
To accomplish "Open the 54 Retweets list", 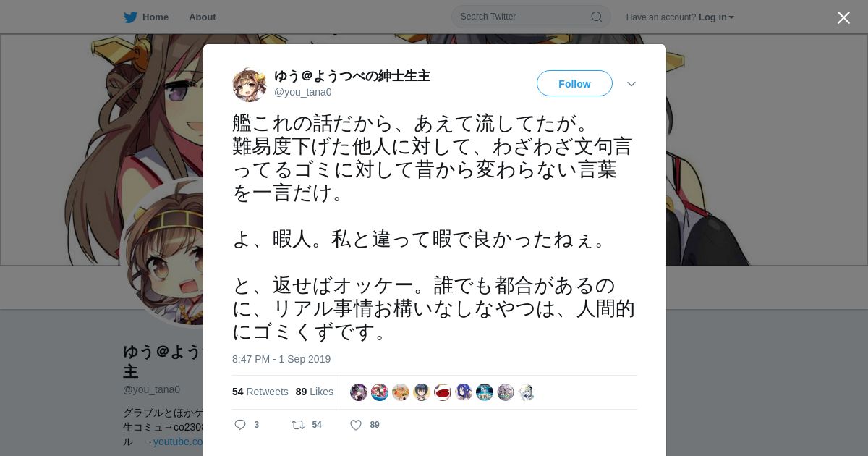I will pyautogui.click(x=260, y=392).
